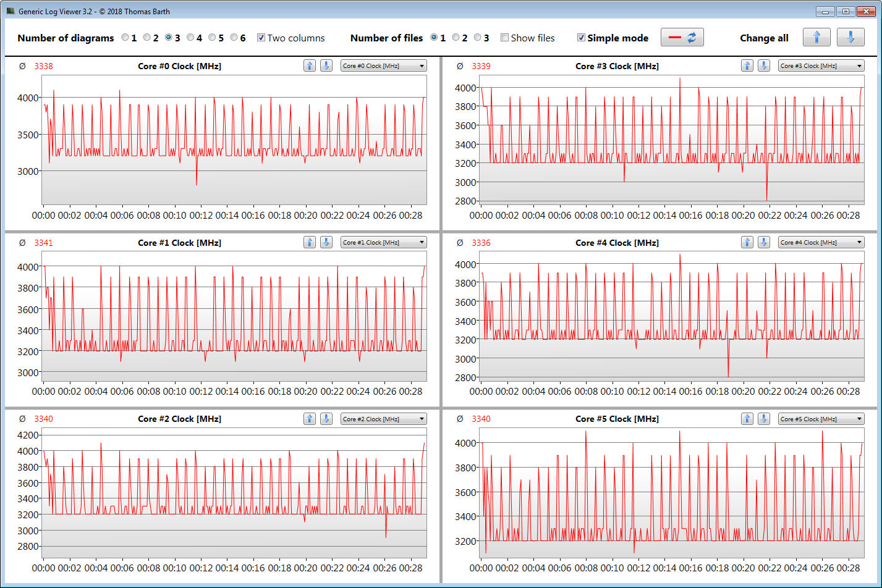The height and width of the screenshot is (588, 882).
Task: Open the Core #2 Clock [MHz] dropdown
Action: 383,419
